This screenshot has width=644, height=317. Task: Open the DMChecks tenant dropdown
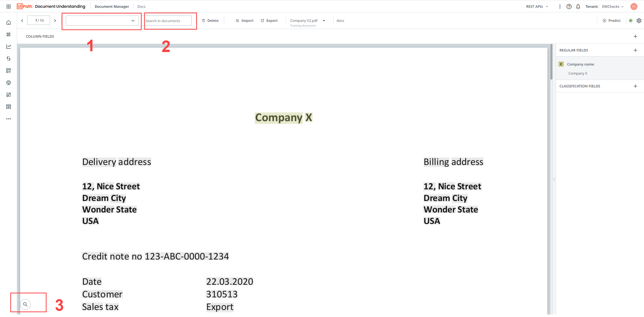pyautogui.click(x=613, y=7)
